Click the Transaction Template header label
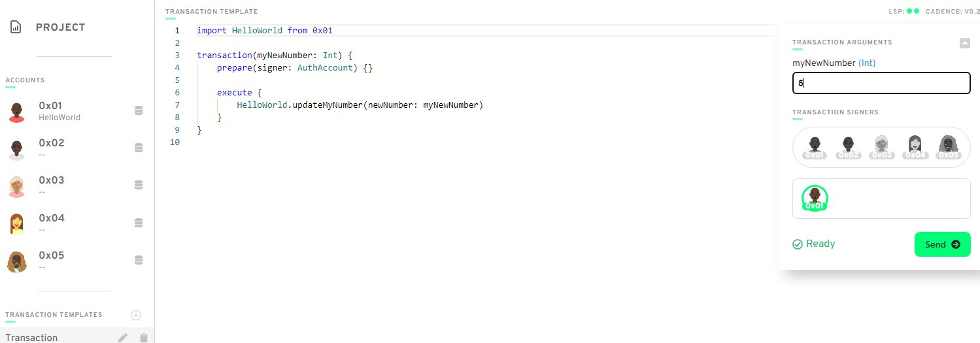 (x=212, y=12)
